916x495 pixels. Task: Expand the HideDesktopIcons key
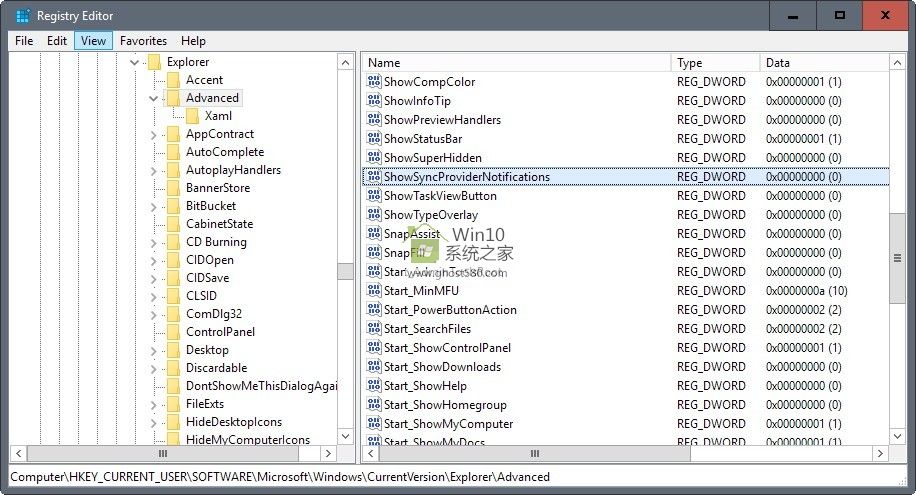154,423
